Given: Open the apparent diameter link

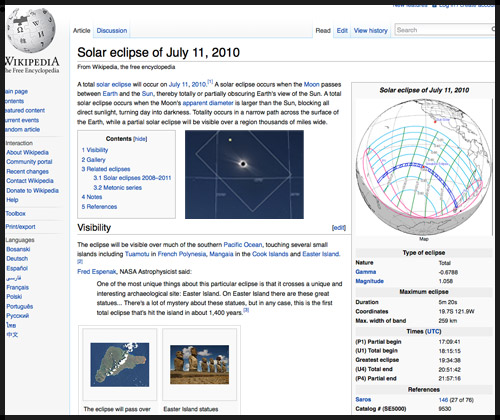Looking at the screenshot, I should (208, 103).
